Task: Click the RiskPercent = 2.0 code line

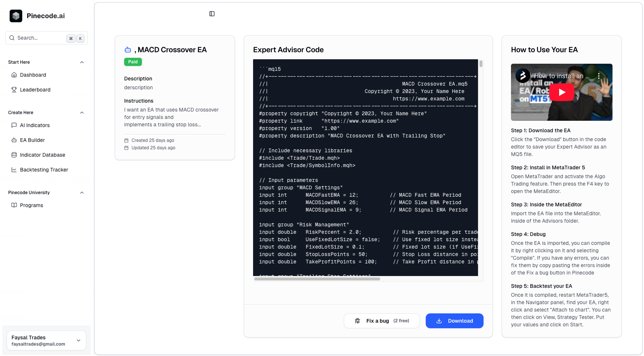Action: point(368,232)
